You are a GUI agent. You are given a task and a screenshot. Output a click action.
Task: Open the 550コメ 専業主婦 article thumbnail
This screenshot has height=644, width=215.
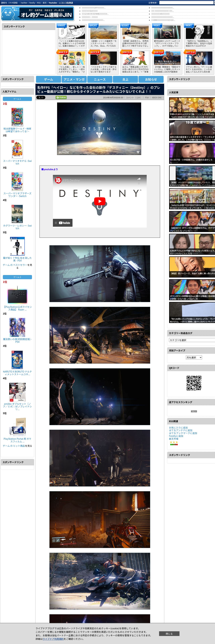[135, 58]
